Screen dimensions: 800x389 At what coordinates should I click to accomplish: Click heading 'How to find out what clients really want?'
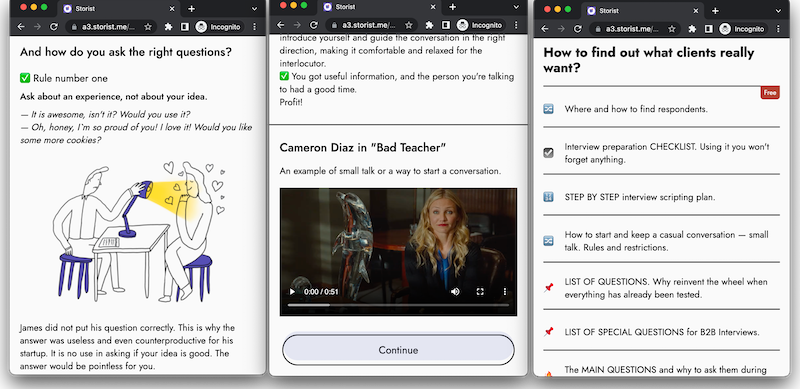648,59
